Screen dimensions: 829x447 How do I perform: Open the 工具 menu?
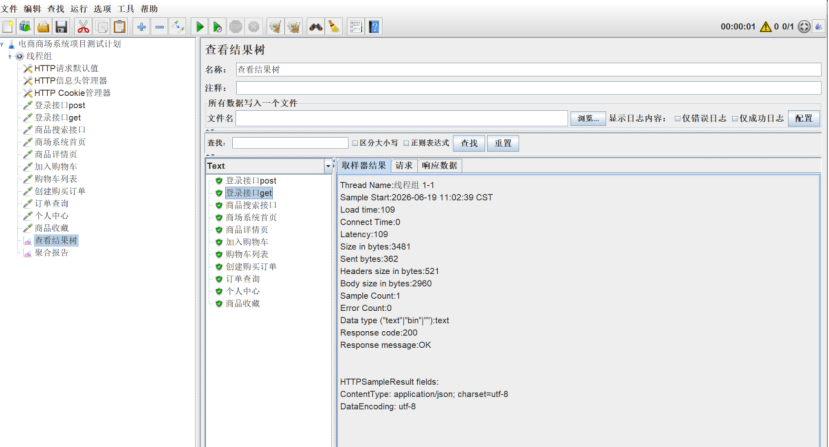[126, 9]
